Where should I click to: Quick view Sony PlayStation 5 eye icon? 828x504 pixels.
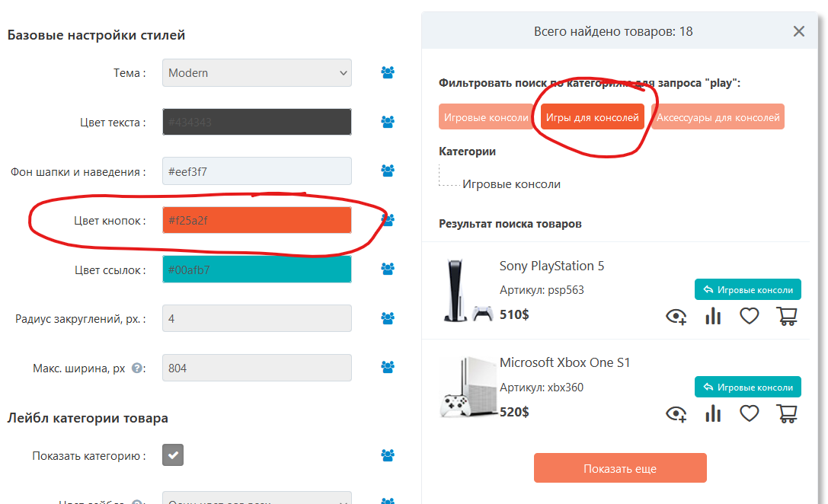pyautogui.click(x=676, y=316)
